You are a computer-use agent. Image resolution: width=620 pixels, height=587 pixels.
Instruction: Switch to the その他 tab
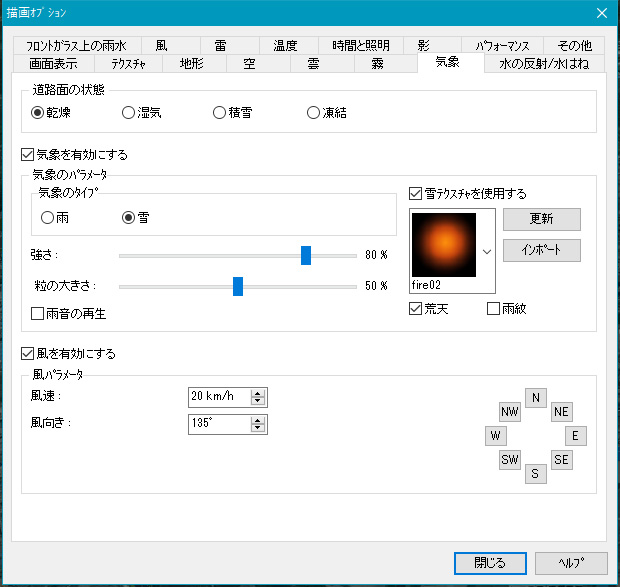[x=574, y=45]
